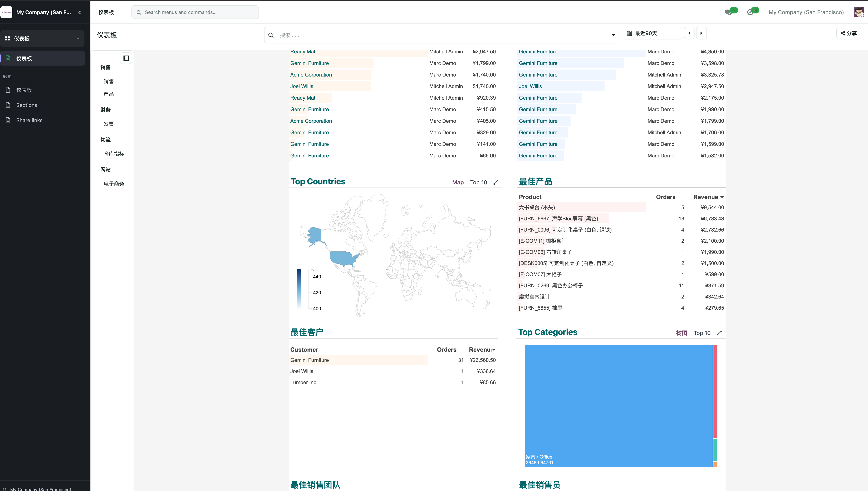The height and width of the screenshot is (491, 868).
Task: Open the 发票 dashboard
Action: point(109,124)
